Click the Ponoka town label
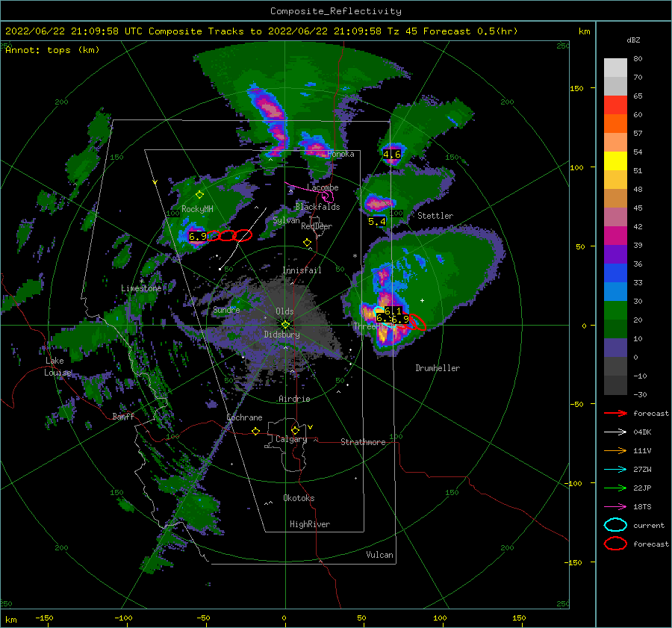This screenshot has width=672, height=628. click(340, 154)
